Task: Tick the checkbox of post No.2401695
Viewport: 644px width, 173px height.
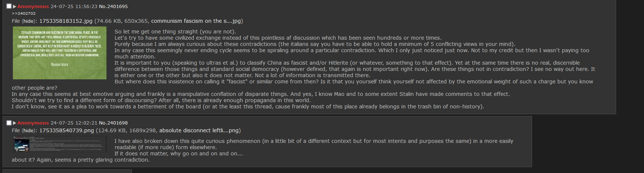Action: [9, 6]
